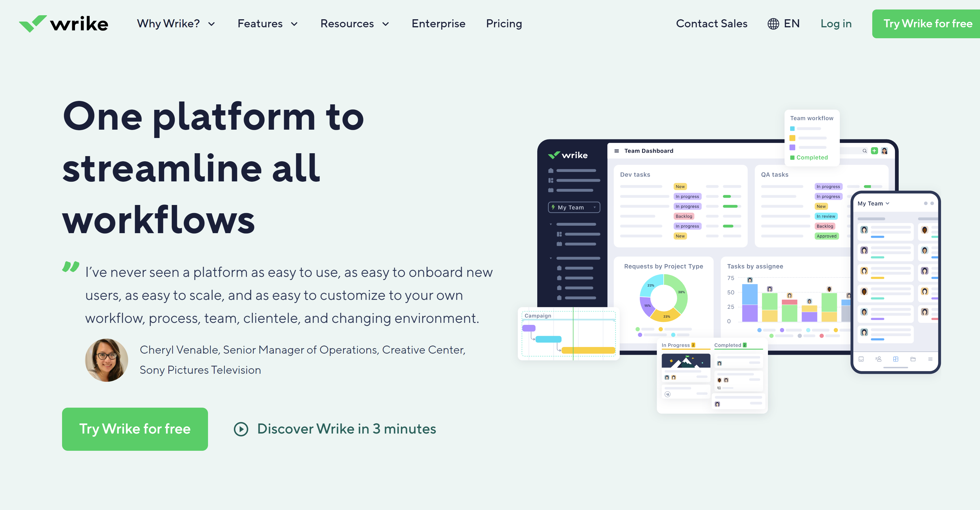The image size is (980, 510).
Task: Click the grid icon in phone footer
Action: 896,359
